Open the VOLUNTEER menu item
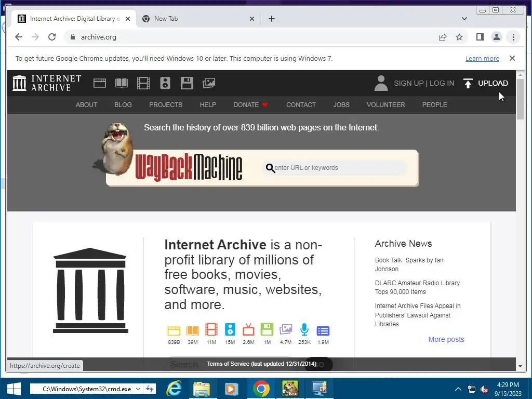Screen dimensions: 532x399 pyautogui.click(x=386, y=105)
